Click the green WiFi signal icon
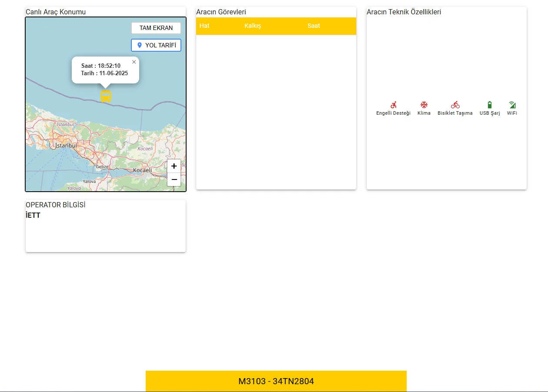The width and height of the screenshot is (548, 392). 512,105
